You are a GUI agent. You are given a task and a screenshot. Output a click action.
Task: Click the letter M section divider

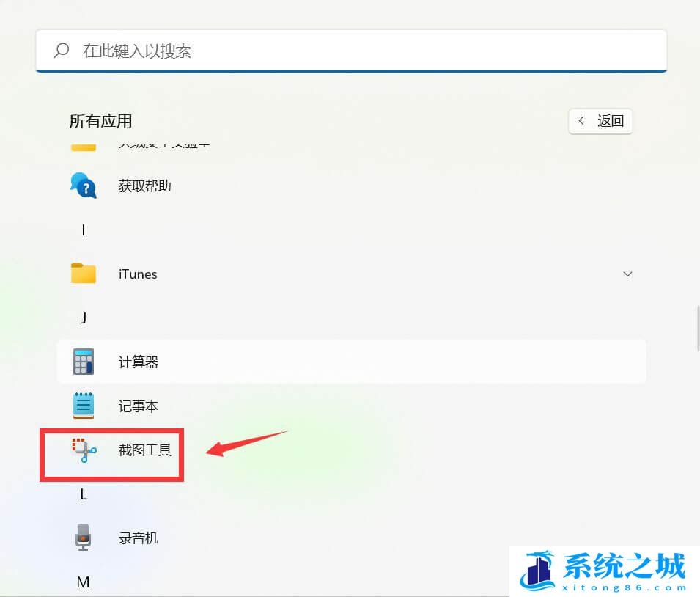tap(83, 582)
